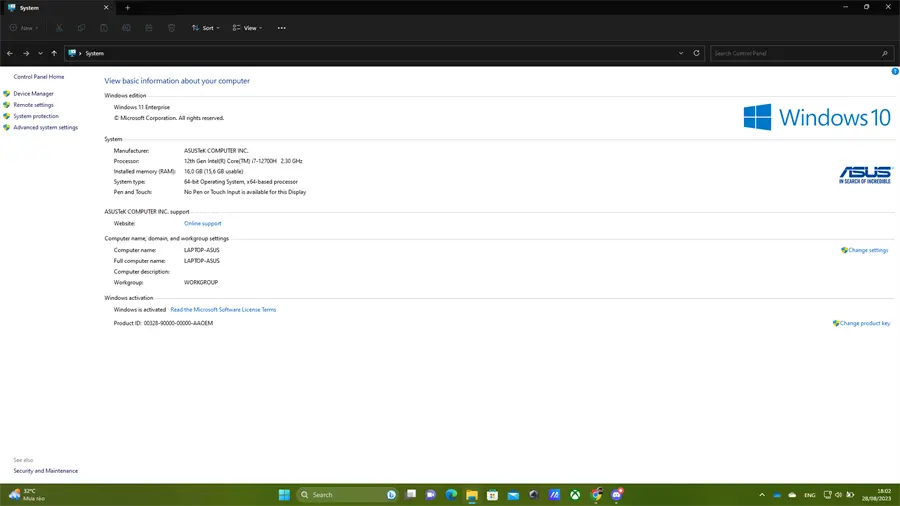Click the Rename icon in toolbar
This screenshot has height=506, width=900.
point(126,28)
